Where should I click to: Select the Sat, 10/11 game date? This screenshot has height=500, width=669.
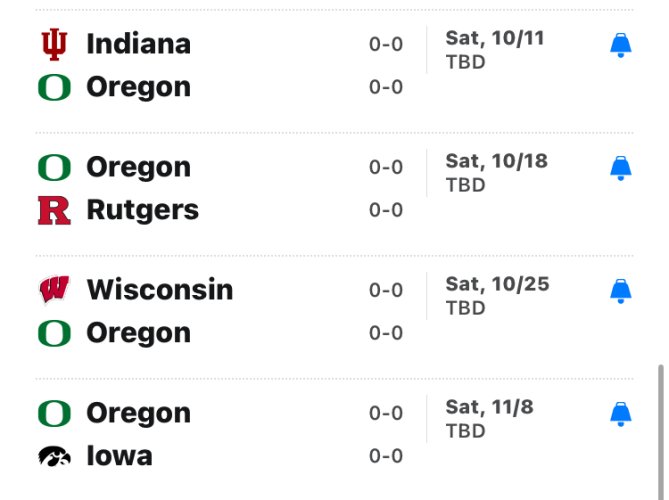tap(497, 38)
